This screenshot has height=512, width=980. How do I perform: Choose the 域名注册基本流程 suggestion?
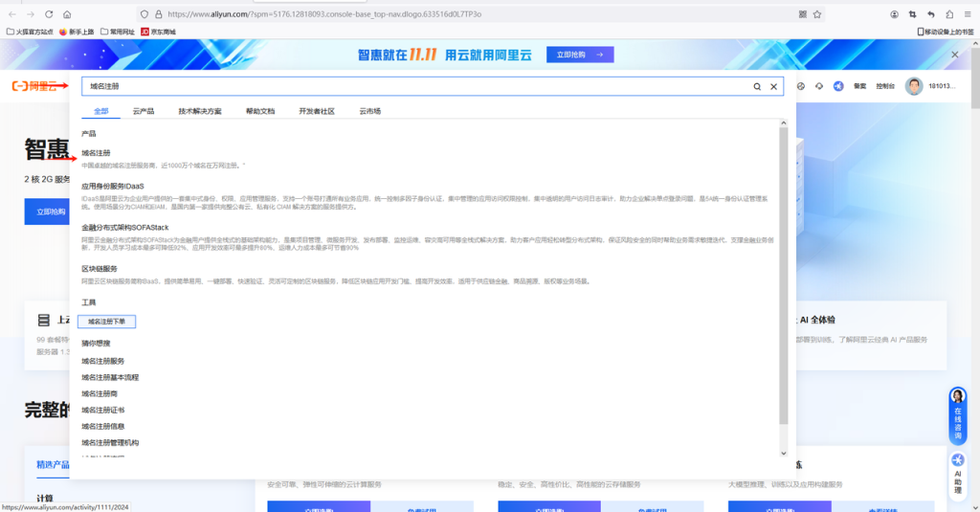(x=110, y=378)
